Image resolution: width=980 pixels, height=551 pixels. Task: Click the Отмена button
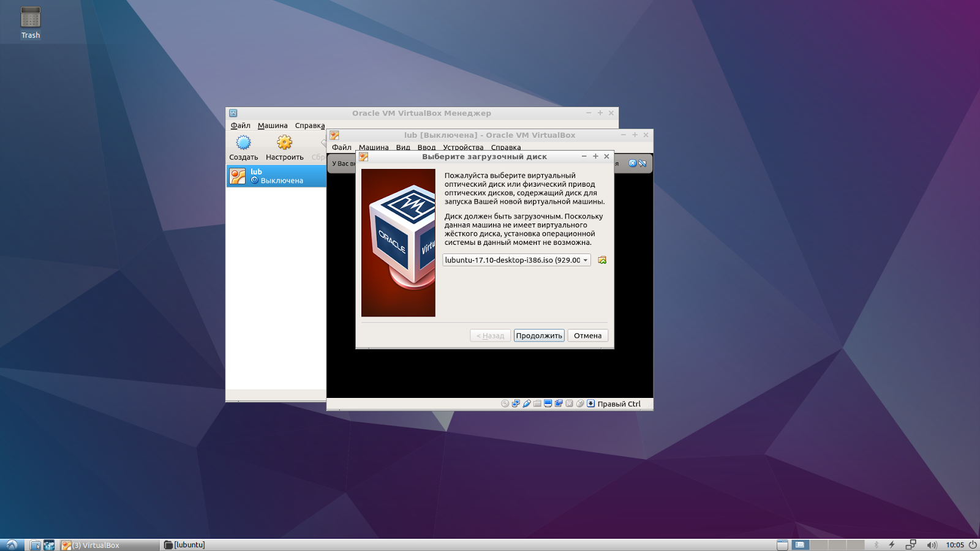pos(587,335)
